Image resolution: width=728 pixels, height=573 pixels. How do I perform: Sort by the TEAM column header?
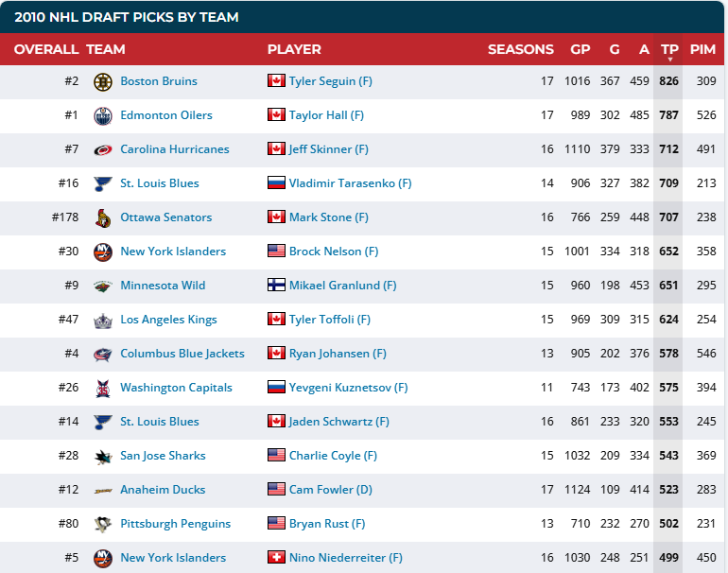[x=105, y=49]
